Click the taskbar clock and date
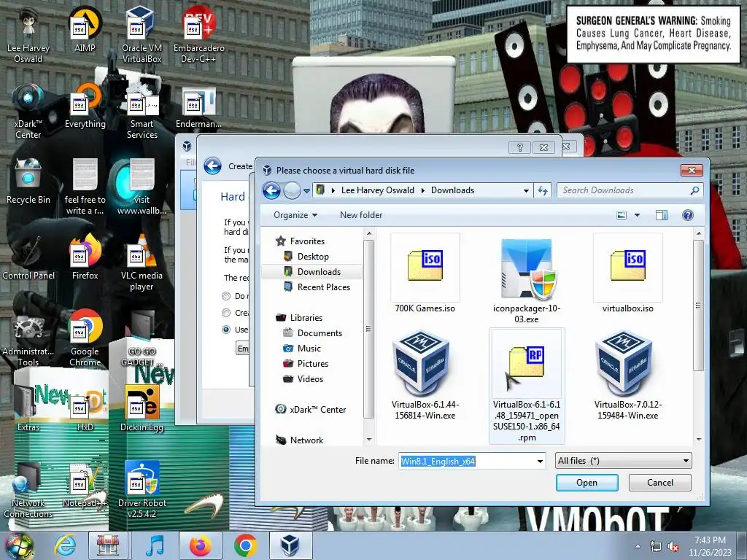Screen dimensions: 747x560 tap(710, 546)
